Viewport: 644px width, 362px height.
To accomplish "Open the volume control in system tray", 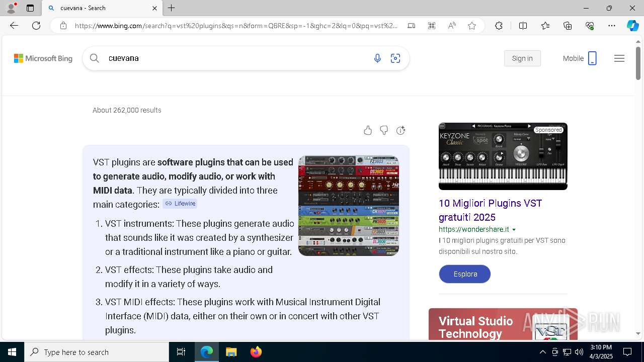I will click(579, 352).
